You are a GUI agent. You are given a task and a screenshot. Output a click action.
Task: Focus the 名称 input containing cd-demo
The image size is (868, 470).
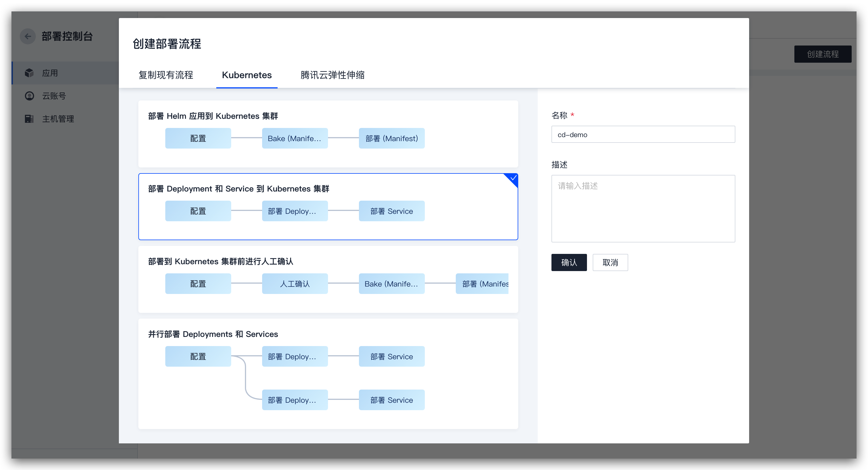pyautogui.click(x=643, y=134)
